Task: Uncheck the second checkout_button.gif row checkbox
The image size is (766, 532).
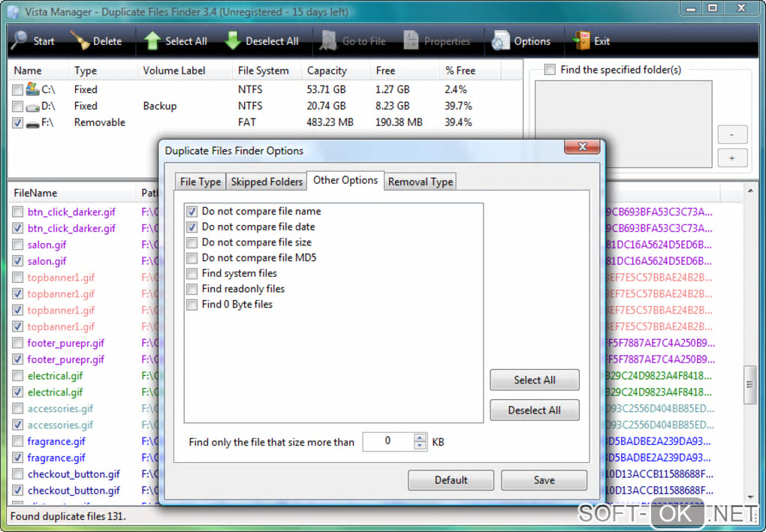Action: pos(17,490)
